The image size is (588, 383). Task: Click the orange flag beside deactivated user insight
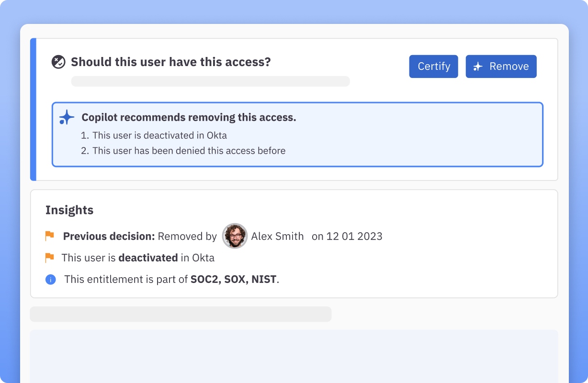pyautogui.click(x=50, y=258)
